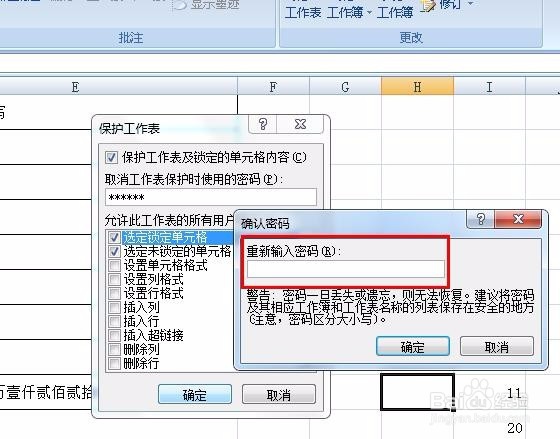Viewport: 560px width, 439px height.
Task: Click cell containing 11
Action: [489, 392]
